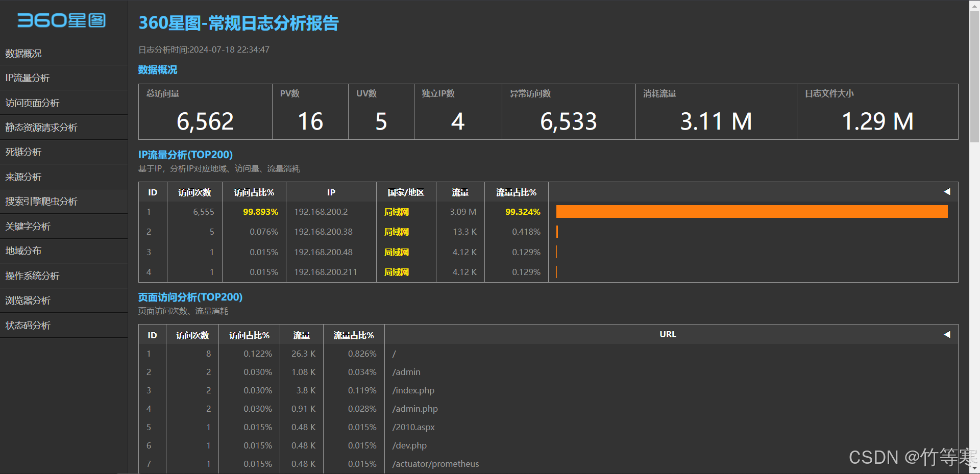Click the 26.3 K traffic value
980x474 pixels.
(303, 354)
